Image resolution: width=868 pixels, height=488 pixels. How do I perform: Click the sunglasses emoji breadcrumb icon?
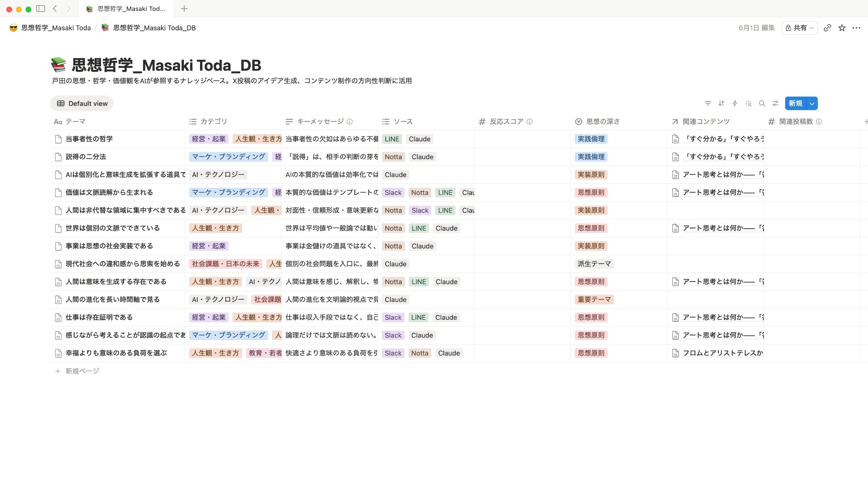pos(13,28)
